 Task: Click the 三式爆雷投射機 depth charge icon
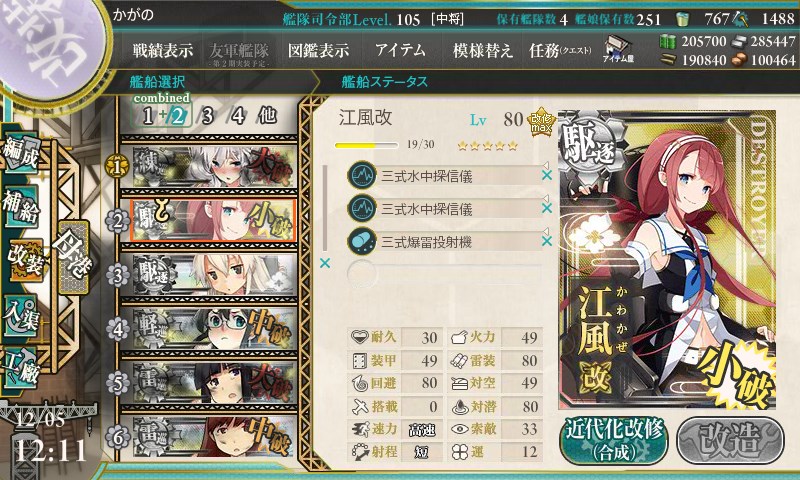(362, 241)
